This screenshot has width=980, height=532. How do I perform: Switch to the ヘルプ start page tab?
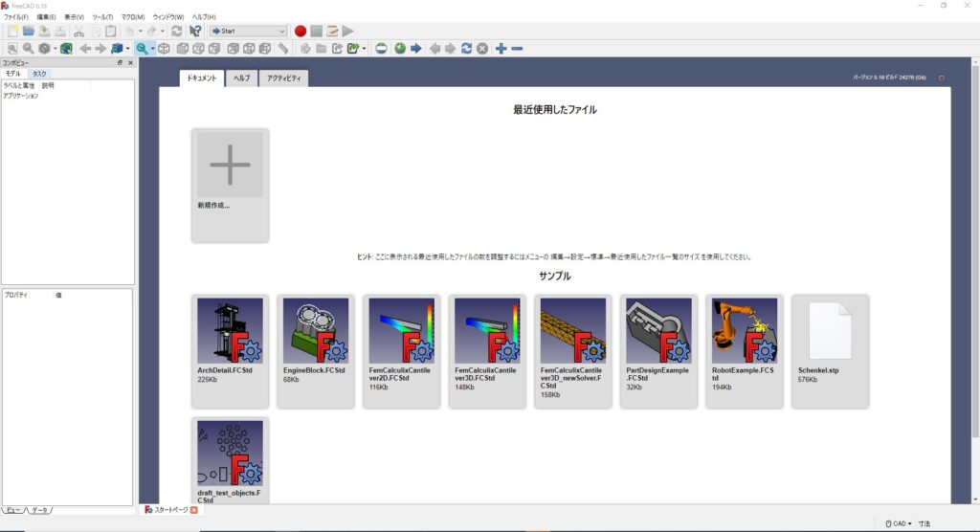[242, 78]
